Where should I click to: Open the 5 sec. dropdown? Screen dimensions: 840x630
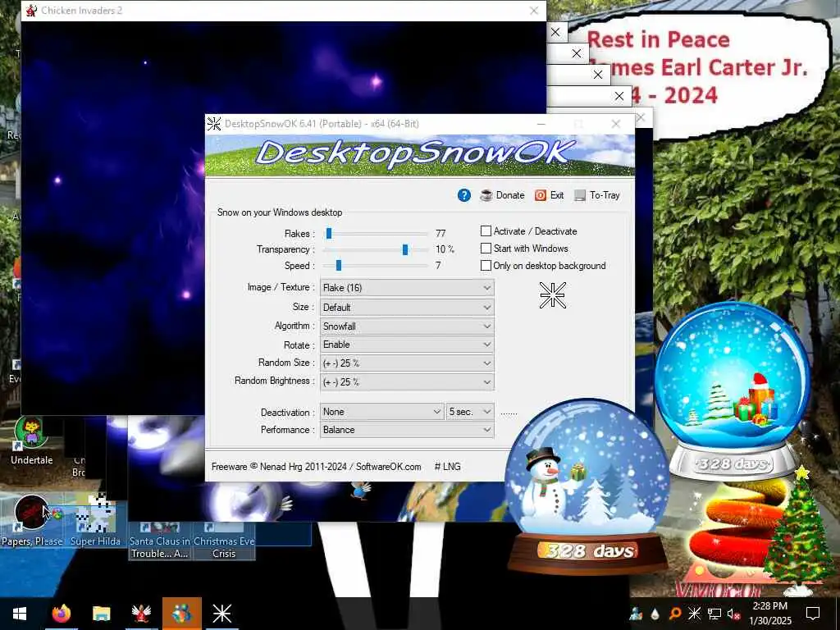pyautogui.click(x=470, y=412)
